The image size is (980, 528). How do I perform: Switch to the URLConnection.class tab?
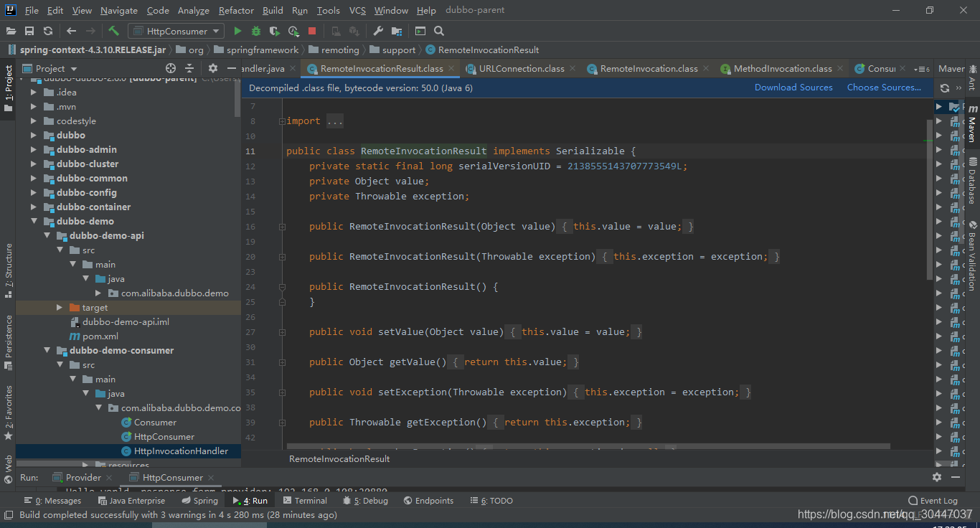(x=522, y=68)
